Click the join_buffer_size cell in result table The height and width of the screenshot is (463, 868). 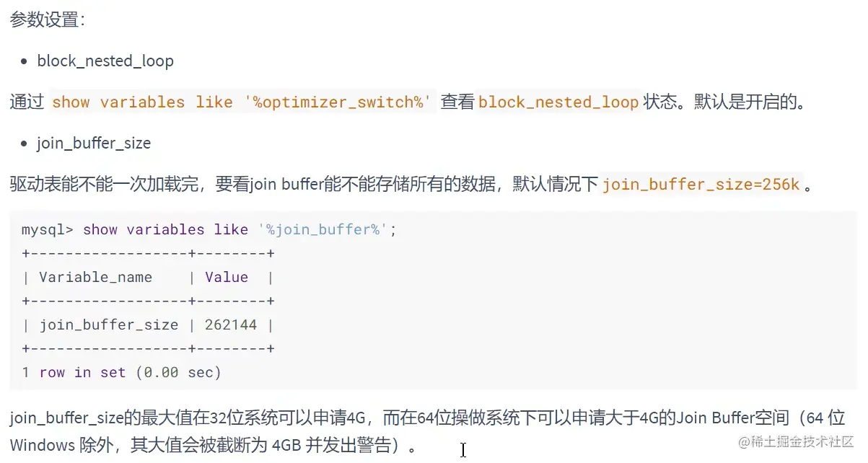[x=108, y=325]
